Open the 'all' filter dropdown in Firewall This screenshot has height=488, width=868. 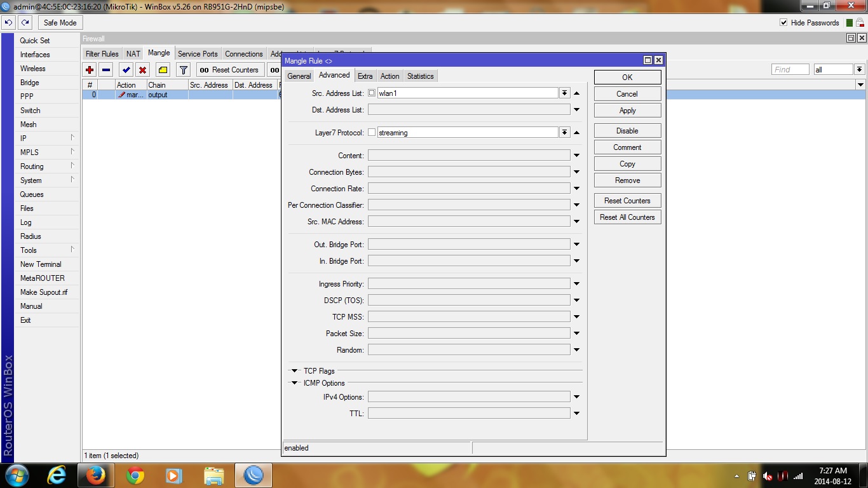point(859,69)
